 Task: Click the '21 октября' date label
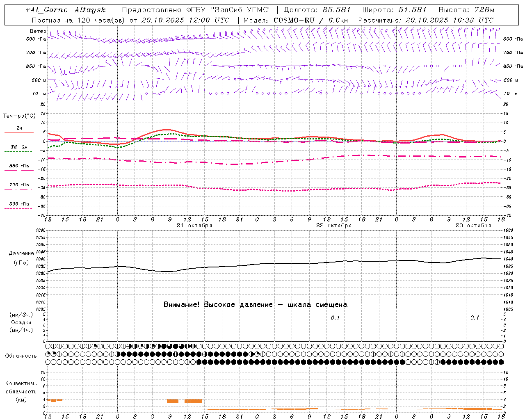click(x=194, y=226)
